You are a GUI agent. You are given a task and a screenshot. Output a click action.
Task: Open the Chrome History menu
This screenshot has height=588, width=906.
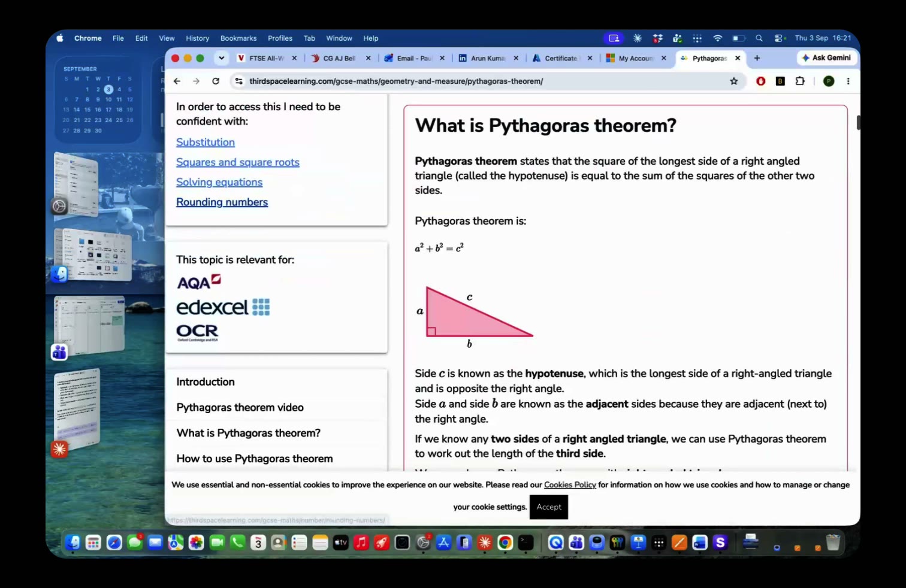pyautogui.click(x=197, y=38)
